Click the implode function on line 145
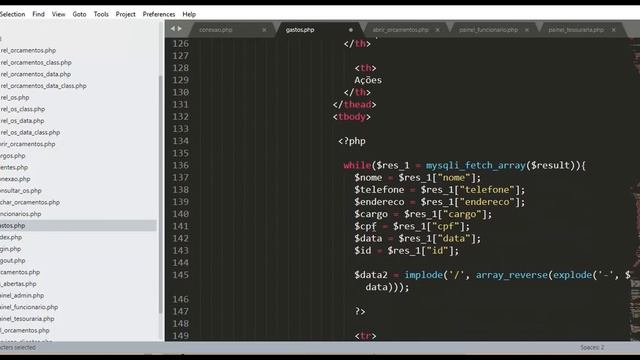 [424, 275]
